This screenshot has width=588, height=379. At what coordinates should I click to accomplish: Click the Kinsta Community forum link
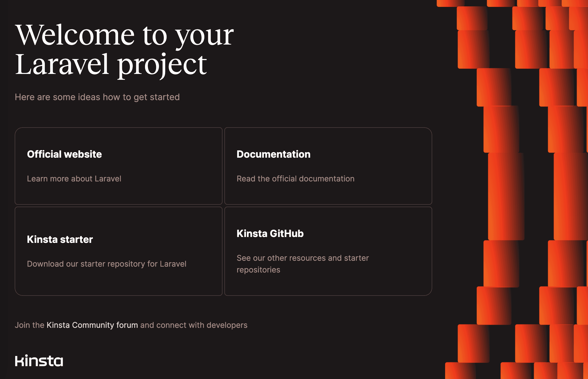pos(92,325)
